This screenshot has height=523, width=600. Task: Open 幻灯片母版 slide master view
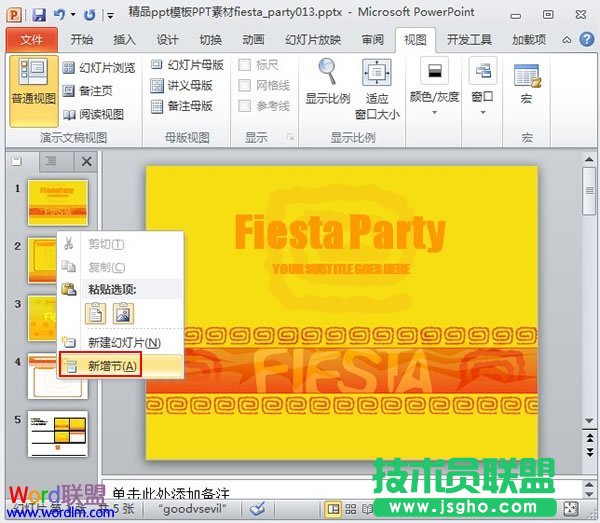(188, 65)
